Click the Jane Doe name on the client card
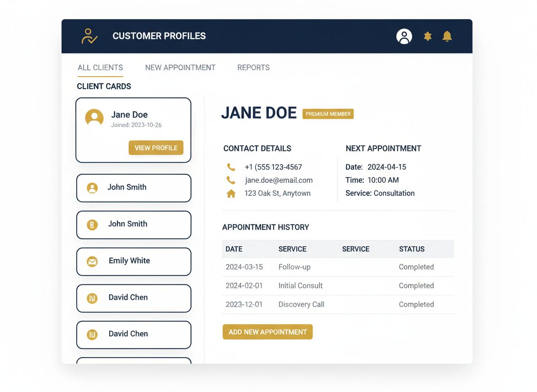This screenshot has width=537, height=392. point(129,114)
